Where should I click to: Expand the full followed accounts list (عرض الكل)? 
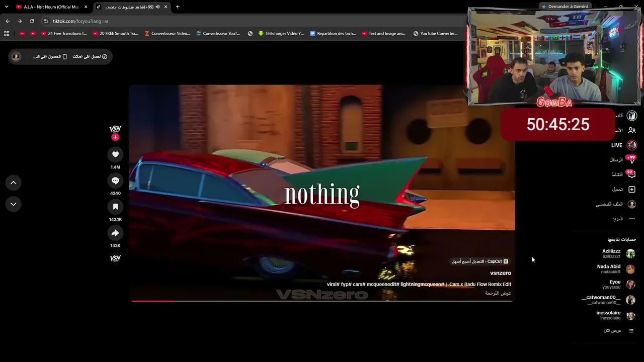[618, 331]
